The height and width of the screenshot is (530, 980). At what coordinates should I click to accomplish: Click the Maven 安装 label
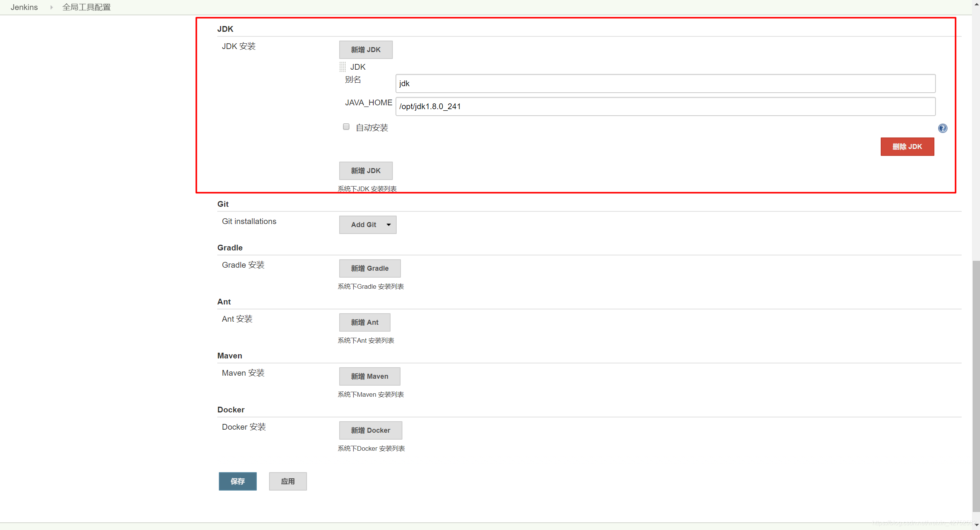point(243,373)
